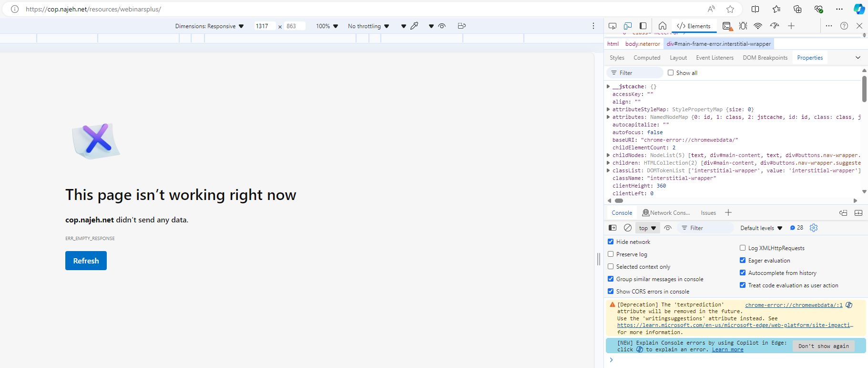Open the Dimensions: Responsive dropdown
This screenshot has height=368, width=868.
[209, 26]
